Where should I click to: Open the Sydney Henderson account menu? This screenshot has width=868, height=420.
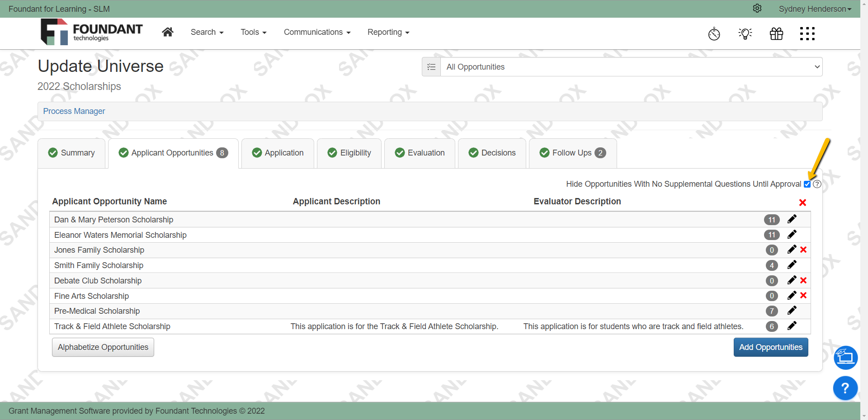(814, 9)
